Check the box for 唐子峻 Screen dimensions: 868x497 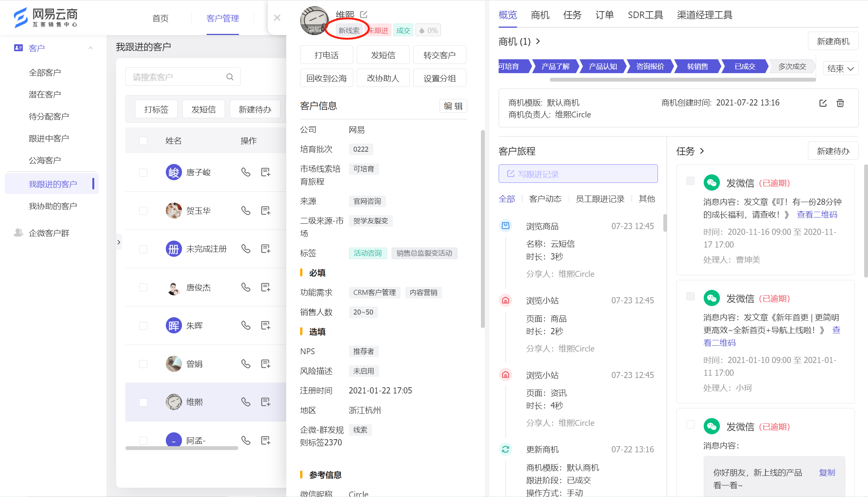pos(143,172)
